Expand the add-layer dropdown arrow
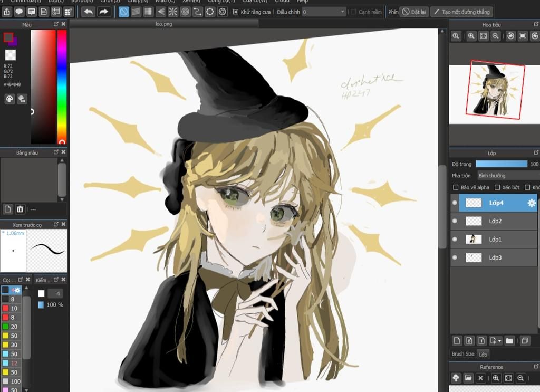This screenshot has width=540, height=392. [x=500, y=341]
